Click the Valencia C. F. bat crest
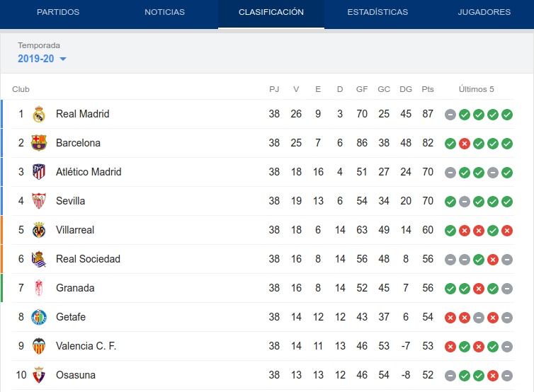534x392 pixels. coord(39,346)
